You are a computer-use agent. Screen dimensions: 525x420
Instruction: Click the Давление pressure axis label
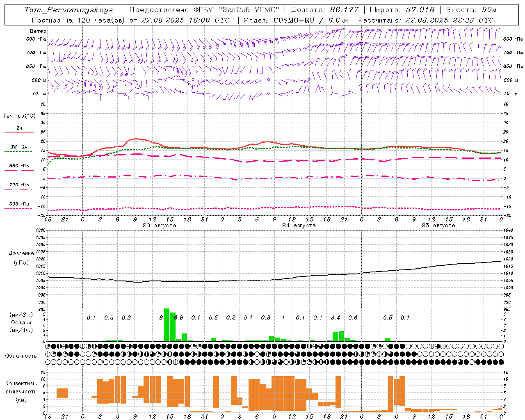coord(21,253)
